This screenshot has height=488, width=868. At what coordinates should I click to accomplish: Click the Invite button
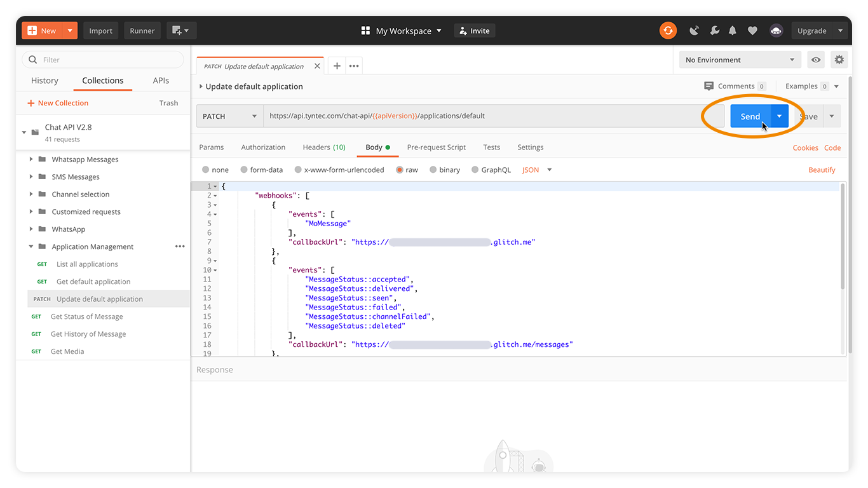[x=474, y=30]
